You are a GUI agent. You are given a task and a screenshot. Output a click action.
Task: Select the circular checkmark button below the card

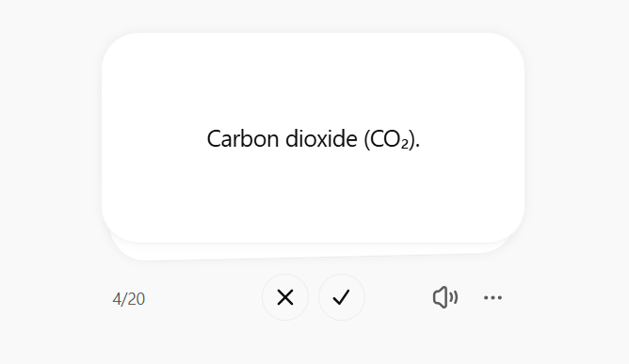342,297
